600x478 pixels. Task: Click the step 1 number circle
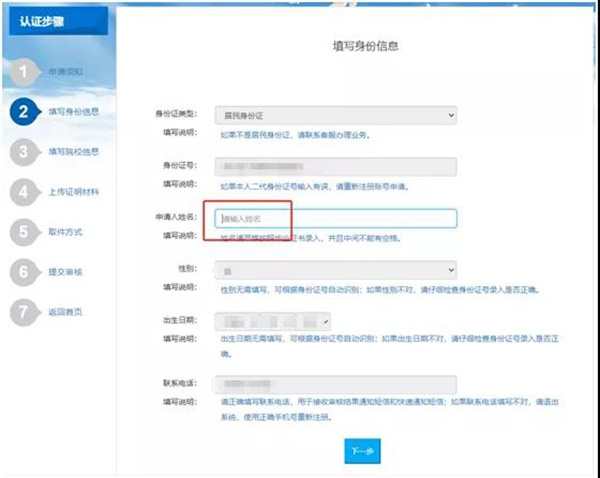(x=23, y=72)
